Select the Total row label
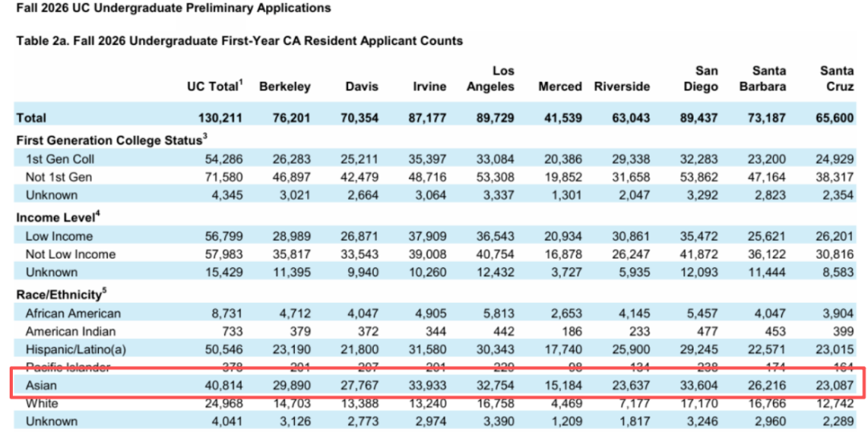Image resolution: width=868 pixels, height=432 pixels. [x=31, y=117]
